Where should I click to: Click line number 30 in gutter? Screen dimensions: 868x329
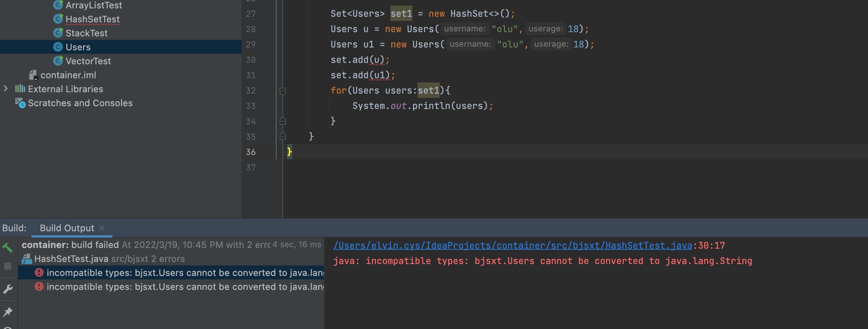(x=251, y=60)
